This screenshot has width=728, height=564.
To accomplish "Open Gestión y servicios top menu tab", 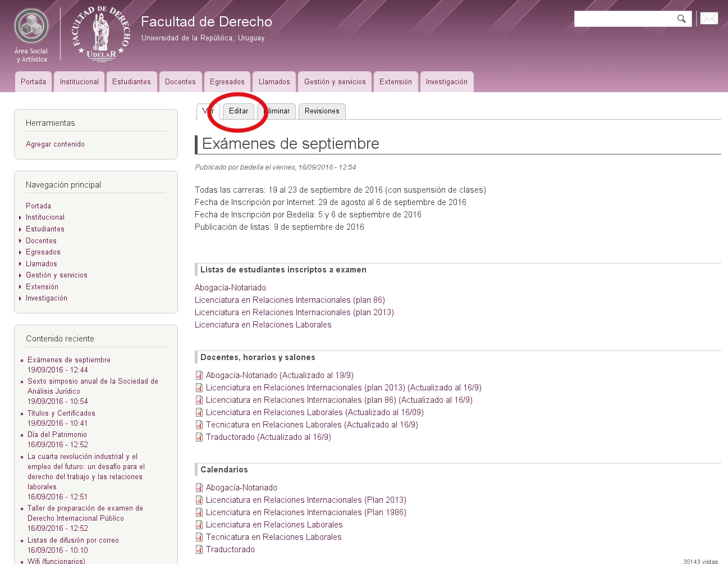I will (335, 82).
